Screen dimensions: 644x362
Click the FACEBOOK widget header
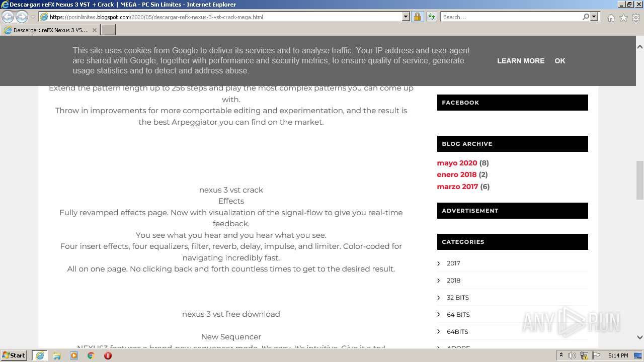coord(512,103)
